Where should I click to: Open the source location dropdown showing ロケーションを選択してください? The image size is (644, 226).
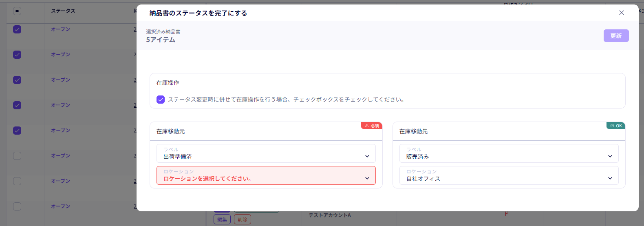point(266,175)
